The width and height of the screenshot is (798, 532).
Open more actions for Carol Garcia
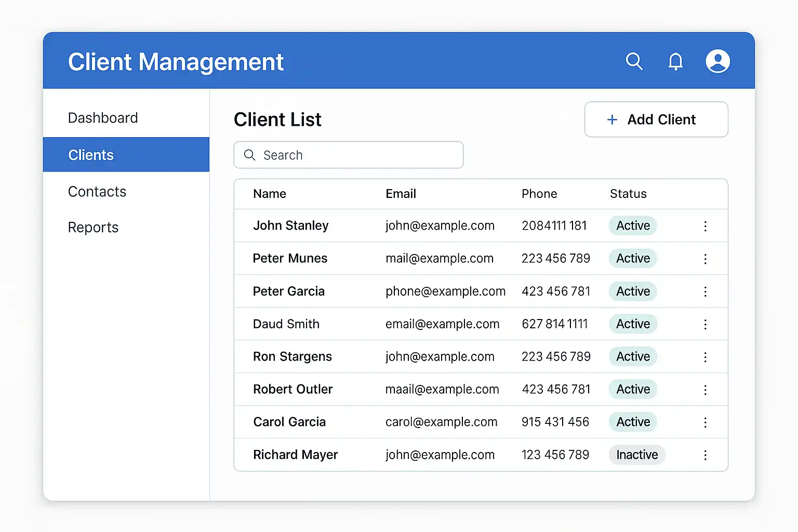705,422
